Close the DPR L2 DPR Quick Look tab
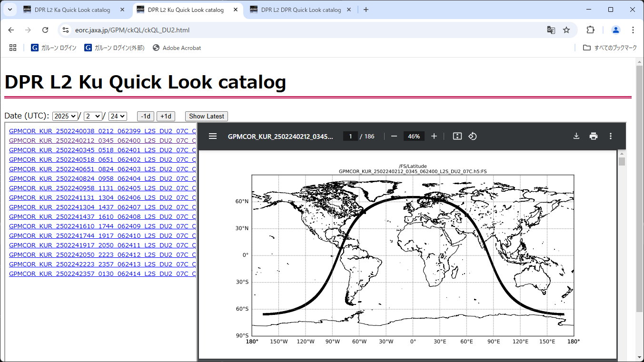 point(349,10)
